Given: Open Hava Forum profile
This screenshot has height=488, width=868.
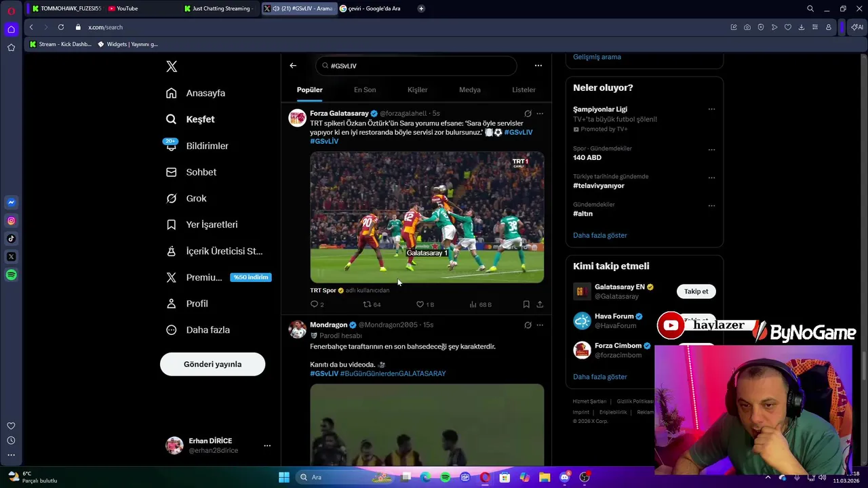Looking at the screenshot, I should coord(615,317).
